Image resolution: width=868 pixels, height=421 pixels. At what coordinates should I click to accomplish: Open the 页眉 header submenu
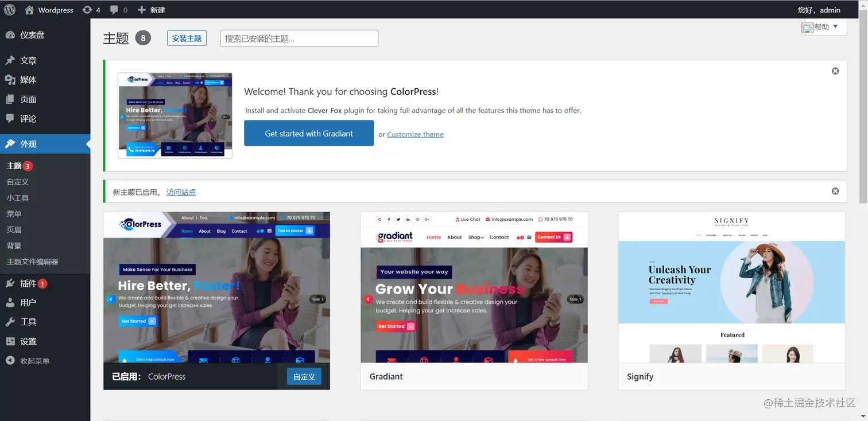(x=14, y=229)
